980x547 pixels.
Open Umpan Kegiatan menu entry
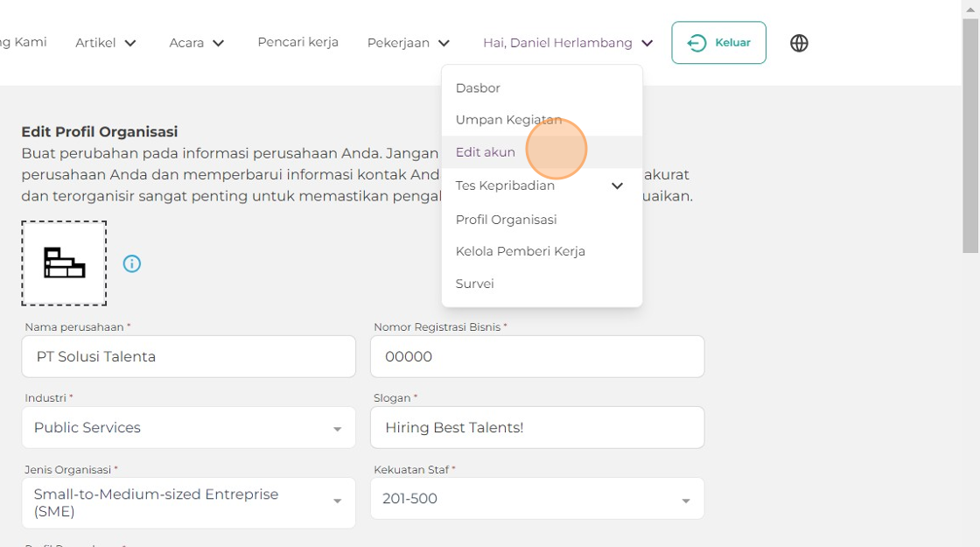coord(508,120)
